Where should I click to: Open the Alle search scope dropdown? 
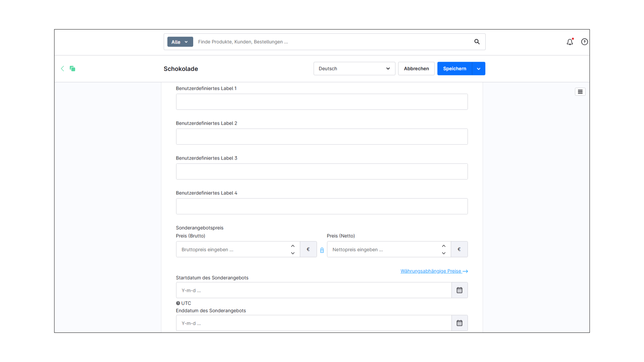pyautogui.click(x=180, y=42)
